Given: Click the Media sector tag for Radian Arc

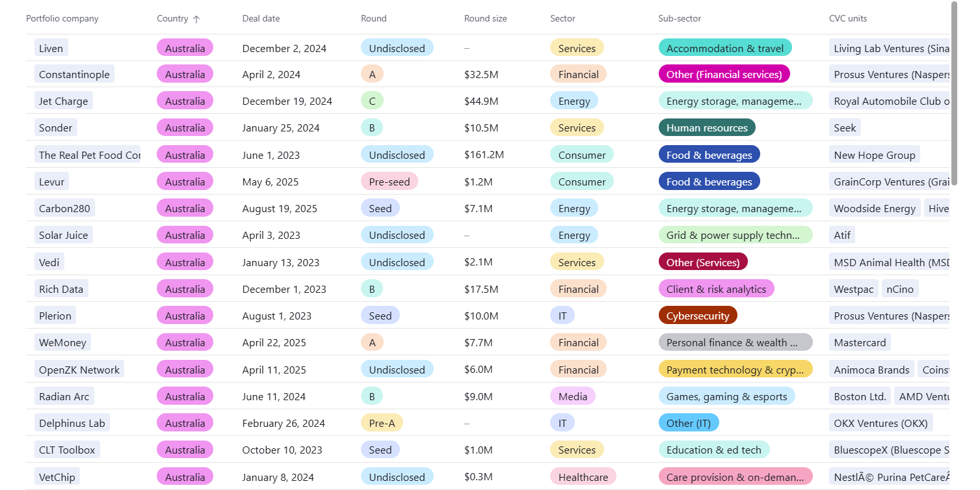Looking at the screenshot, I should point(572,396).
